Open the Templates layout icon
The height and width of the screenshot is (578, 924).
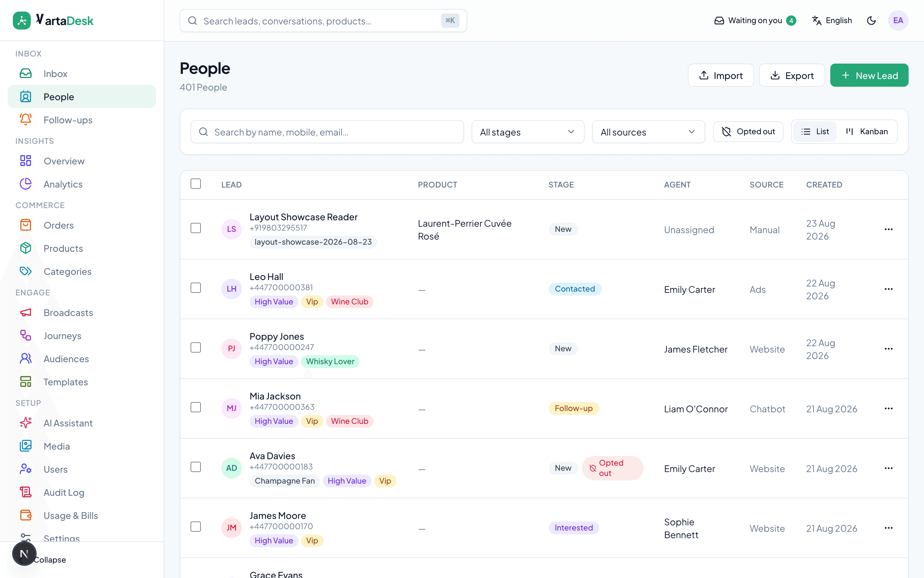click(x=26, y=381)
